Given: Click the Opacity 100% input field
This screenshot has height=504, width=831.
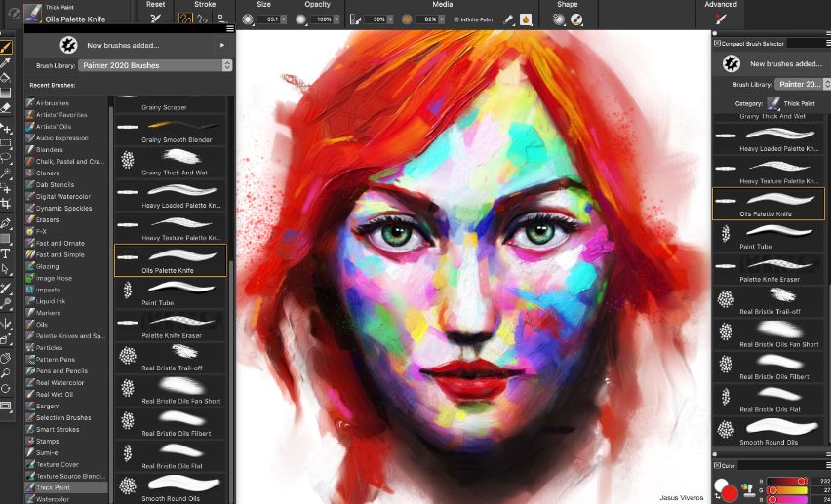Looking at the screenshot, I should (x=322, y=19).
